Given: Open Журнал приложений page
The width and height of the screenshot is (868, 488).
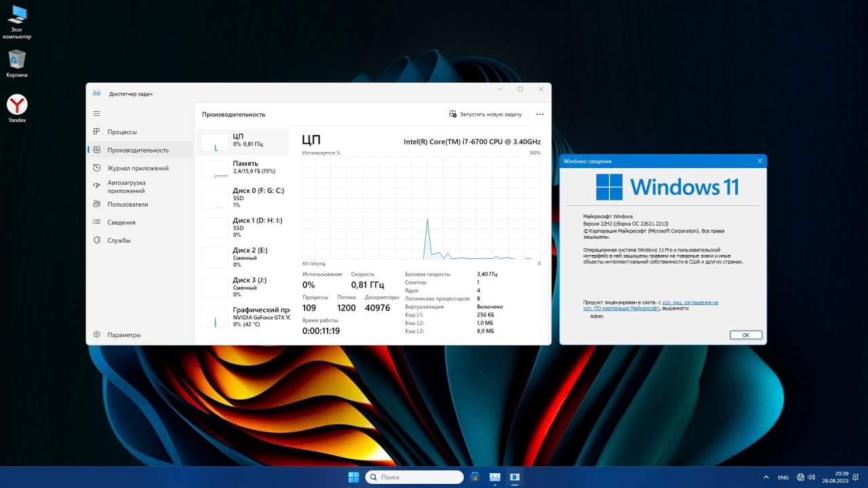Looking at the screenshot, I should click(x=140, y=168).
